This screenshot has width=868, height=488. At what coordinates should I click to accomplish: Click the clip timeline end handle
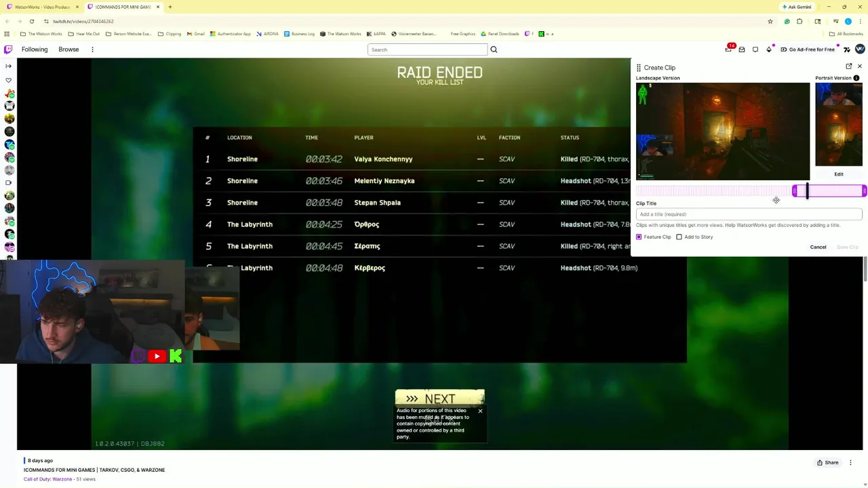pos(864,191)
